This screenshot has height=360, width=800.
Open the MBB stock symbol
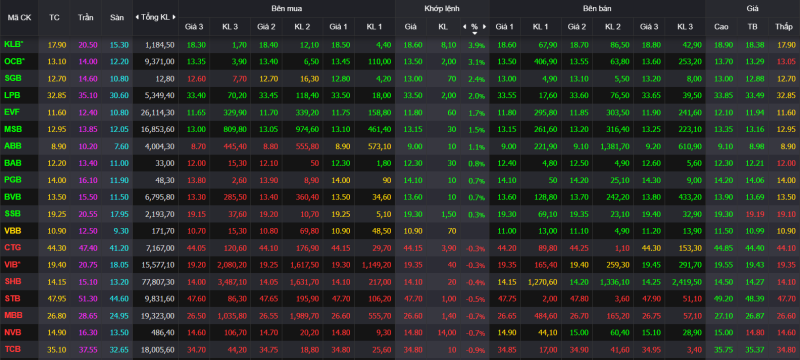tap(12, 315)
